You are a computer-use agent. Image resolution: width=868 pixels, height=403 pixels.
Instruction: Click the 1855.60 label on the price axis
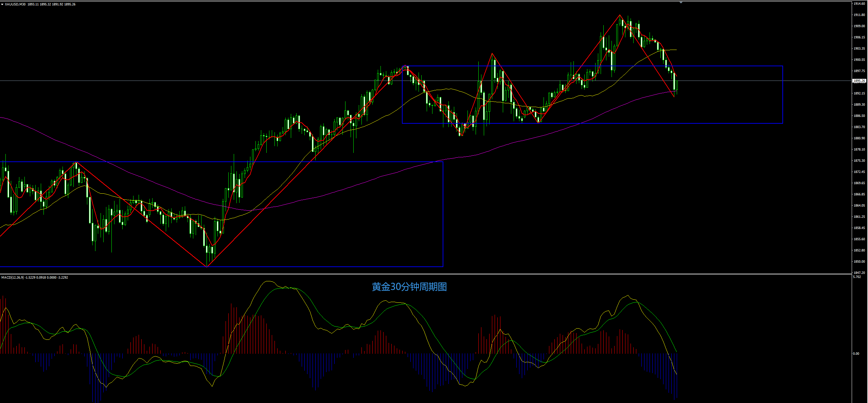pos(859,239)
